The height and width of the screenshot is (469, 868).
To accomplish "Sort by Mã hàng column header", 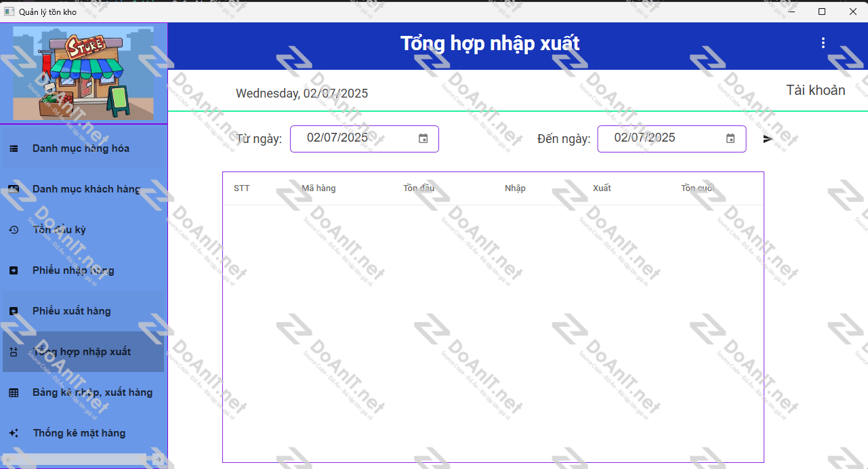I will pyautogui.click(x=318, y=188).
